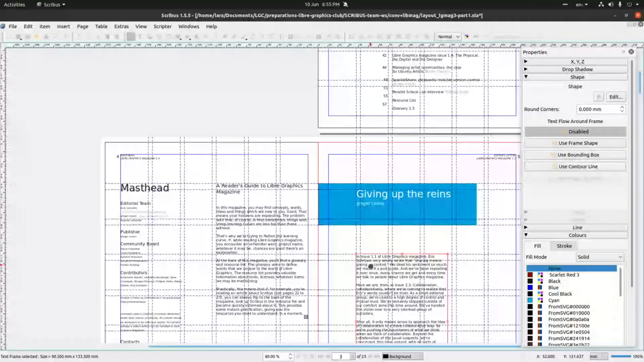This screenshot has height=362, width=644.
Task: Click the shape picker icon beside Edit...
Action: 598,97
